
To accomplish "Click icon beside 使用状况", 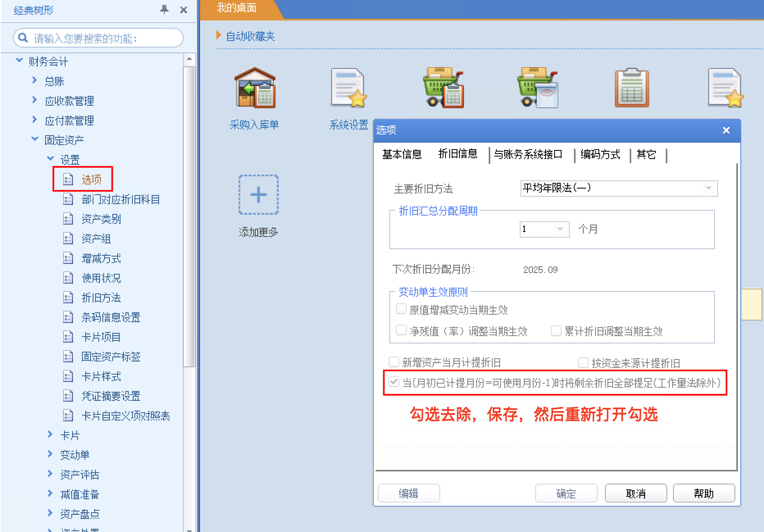I will pyautogui.click(x=68, y=278).
